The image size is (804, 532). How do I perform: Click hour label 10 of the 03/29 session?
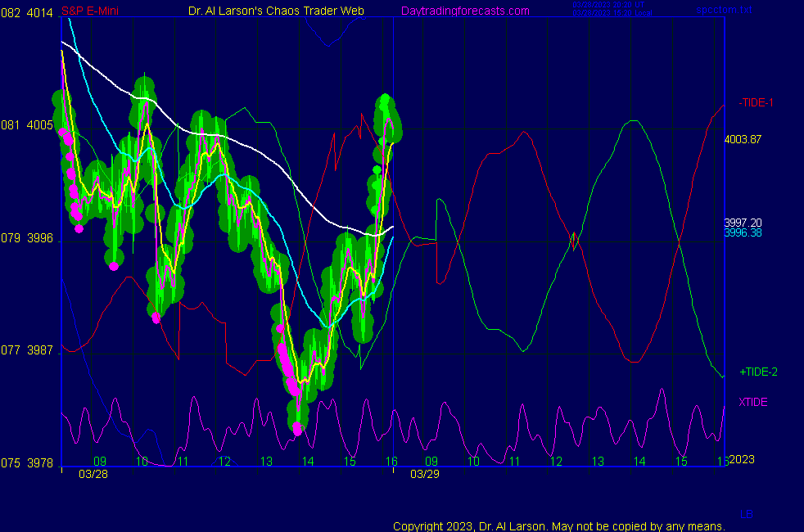[473, 462]
